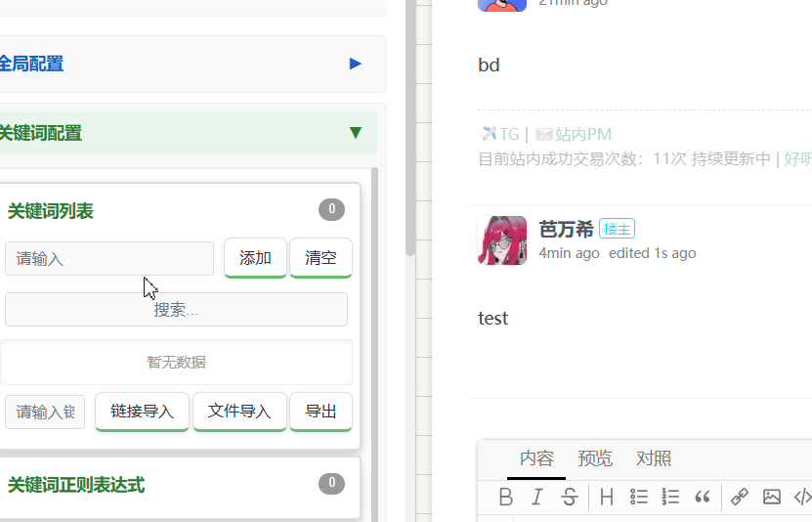Insert a blockquote with quote icon
This screenshot has height=522, width=812.
702,497
